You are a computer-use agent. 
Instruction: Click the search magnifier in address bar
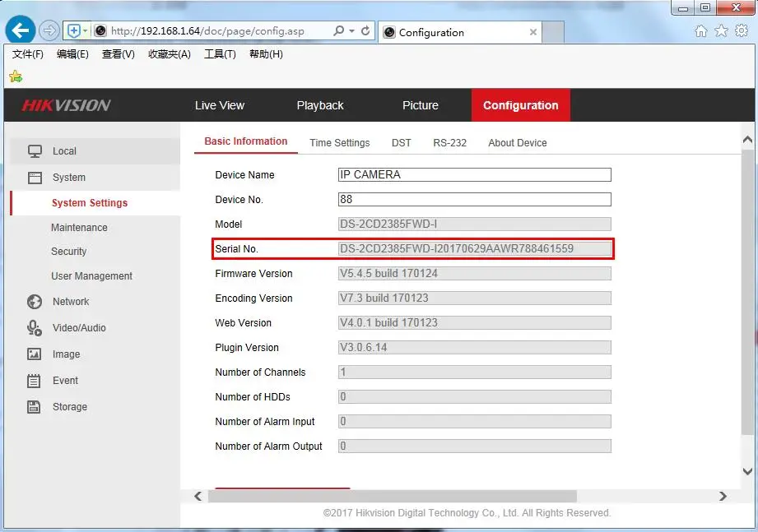pyautogui.click(x=339, y=31)
